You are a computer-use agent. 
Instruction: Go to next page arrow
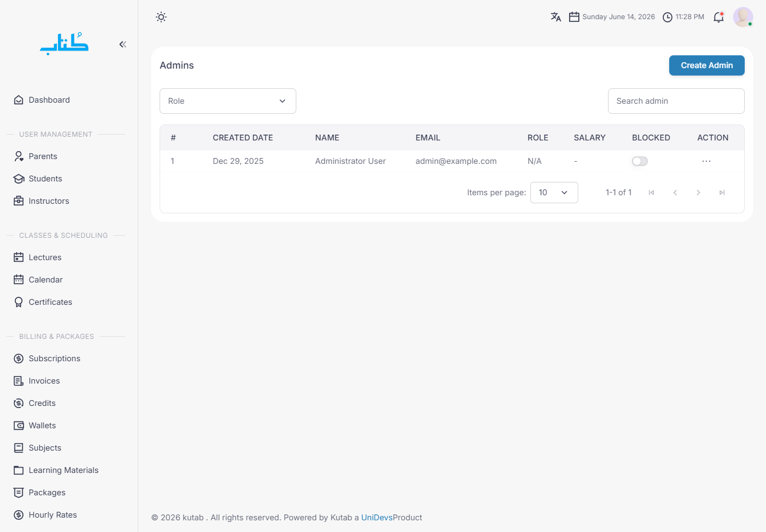tap(698, 193)
